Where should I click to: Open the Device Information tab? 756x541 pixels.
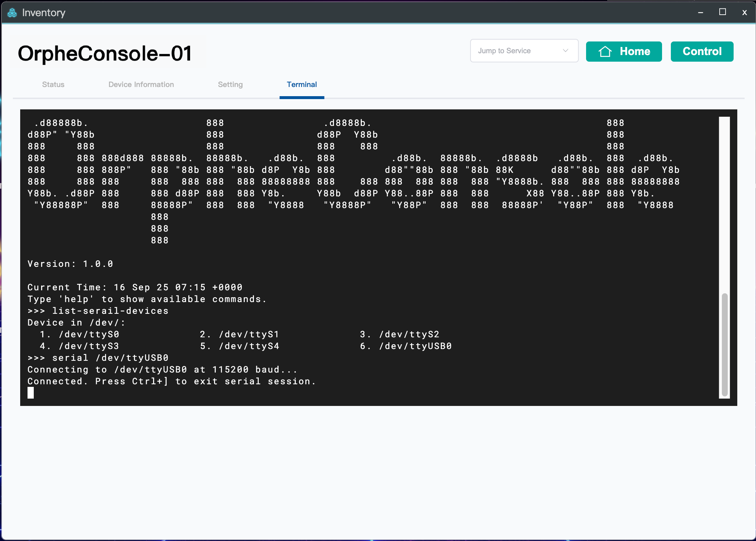tap(141, 84)
